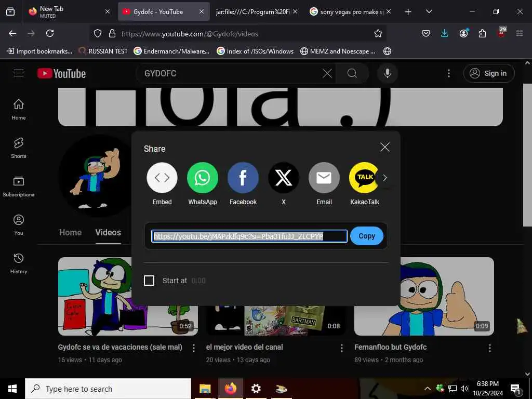The image size is (532, 399).
Task: Enable the Start at checkbox
Action: 149,281
